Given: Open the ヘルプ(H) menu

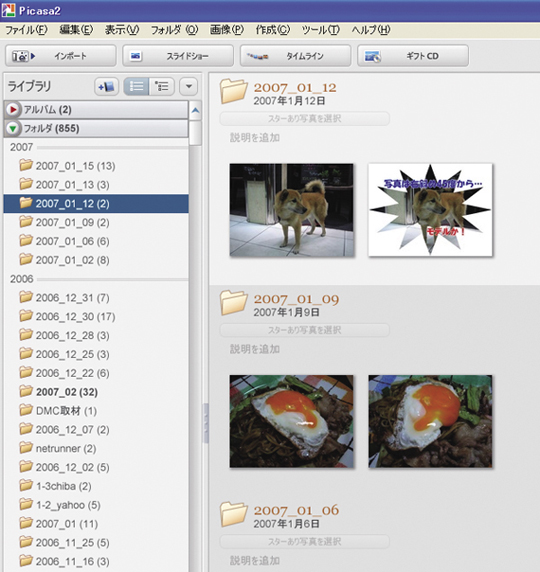Looking at the screenshot, I should click(371, 30).
